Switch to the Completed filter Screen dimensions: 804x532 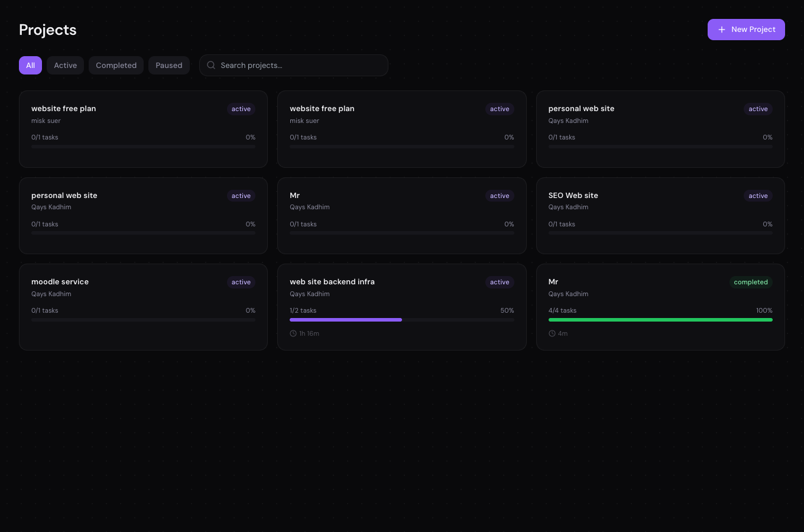[x=116, y=65]
